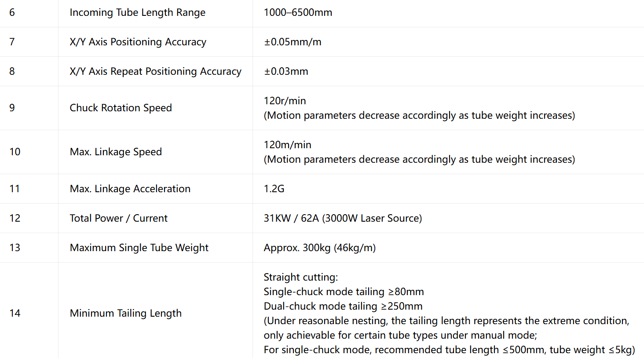Select the ±0.03mm value
This screenshot has width=644, height=358.
coord(286,71)
